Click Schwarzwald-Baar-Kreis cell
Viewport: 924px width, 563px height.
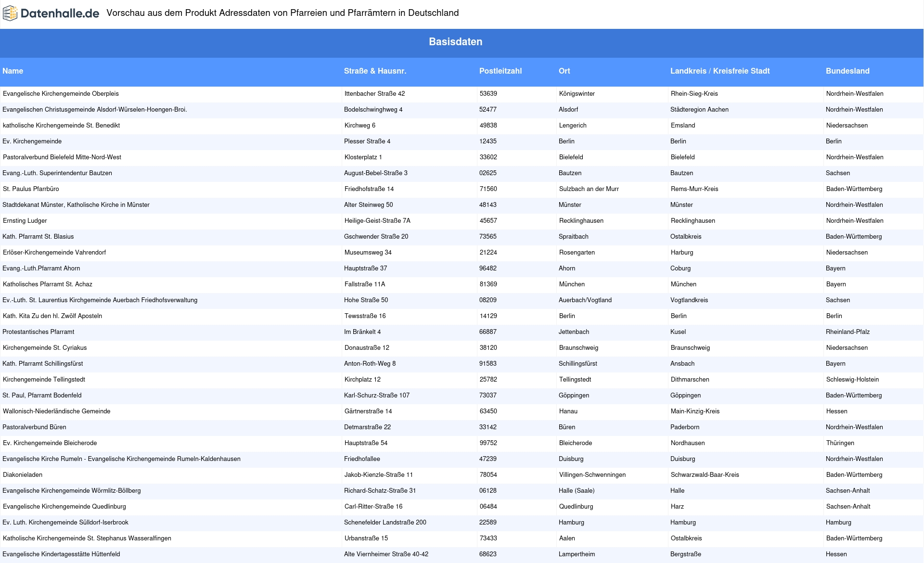pos(705,475)
